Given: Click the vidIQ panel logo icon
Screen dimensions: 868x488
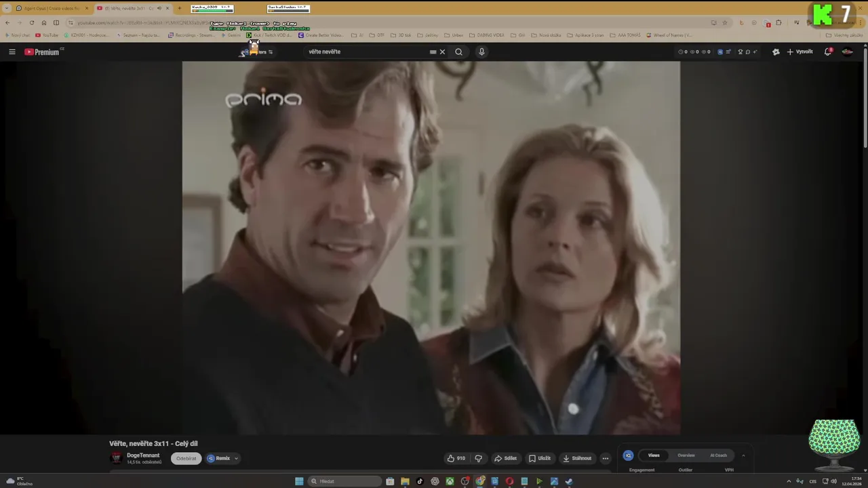Looking at the screenshot, I should point(628,455).
